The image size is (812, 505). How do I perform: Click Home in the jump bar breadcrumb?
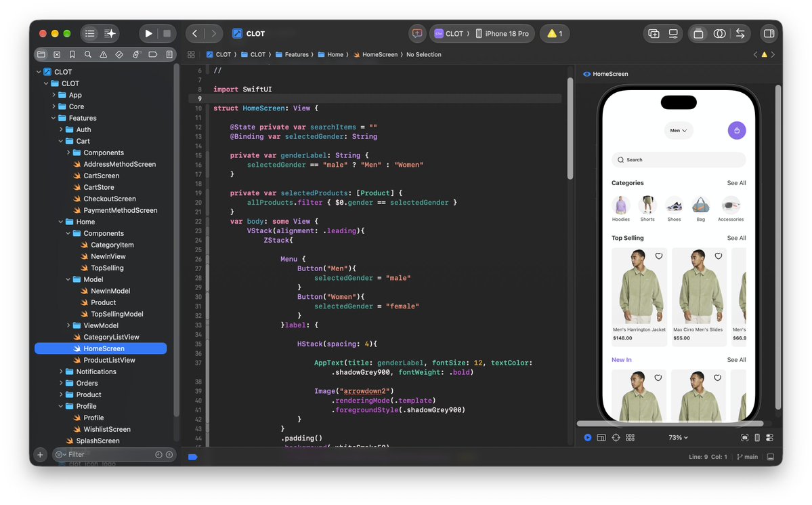[330, 54]
